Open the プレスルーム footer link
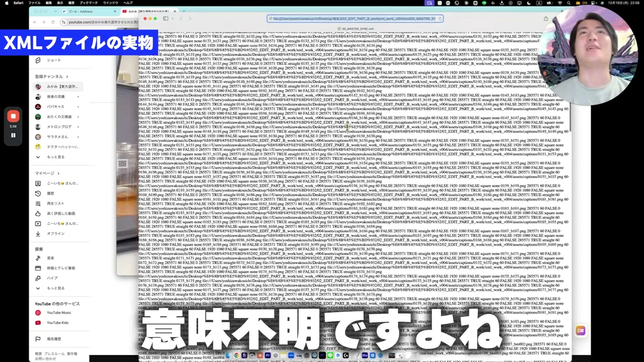Viewport: 644px width, 362px height. (x=54, y=354)
